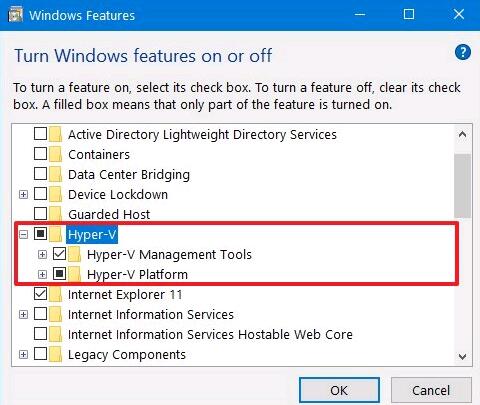Viewport: 480px width, 405px height.
Task: Click the Cancel button
Action: tap(431, 390)
